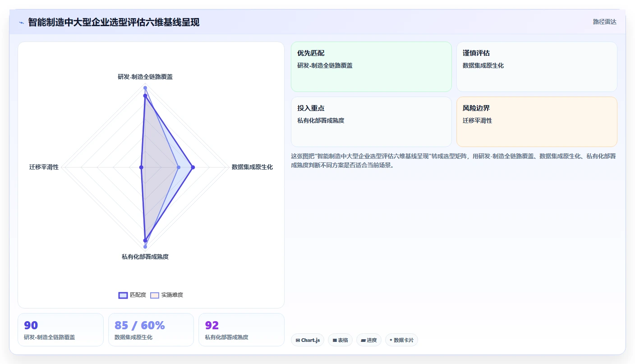Image resolution: width=635 pixels, height=364 pixels.
Task: Click the Chart.js tag chip
Action: (x=308, y=340)
